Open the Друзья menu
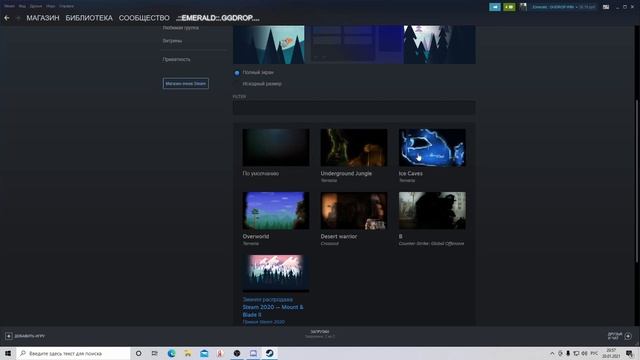640x360 pixels. click(36, 6)
